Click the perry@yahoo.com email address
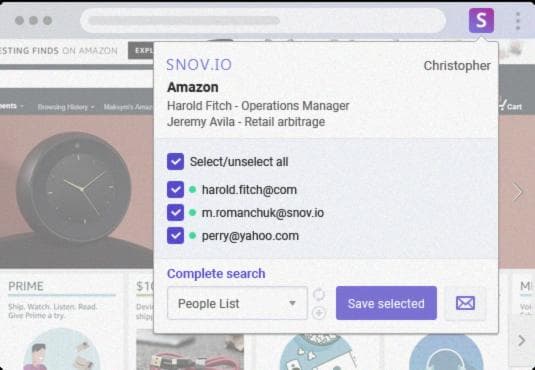The height and width of the screenshot is (370, 535). [x=250, y=236]
